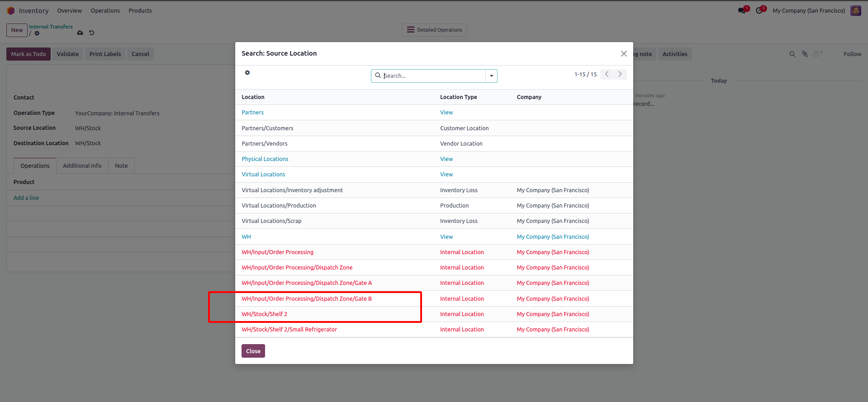This screenshot has width=868, height=402.
Task: Go to previous page of locations
Action: (x=607, y=74)
